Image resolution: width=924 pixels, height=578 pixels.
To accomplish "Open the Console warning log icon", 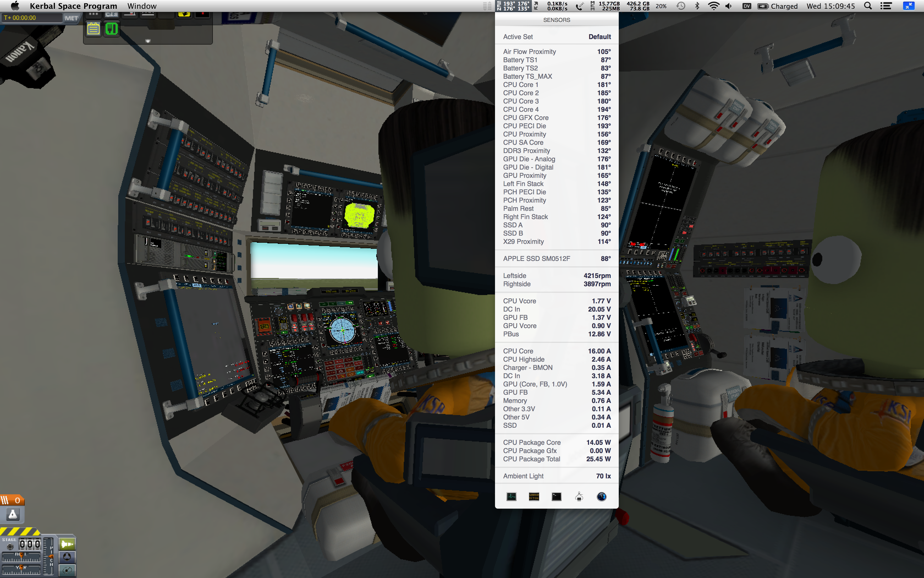I will 534,496.
